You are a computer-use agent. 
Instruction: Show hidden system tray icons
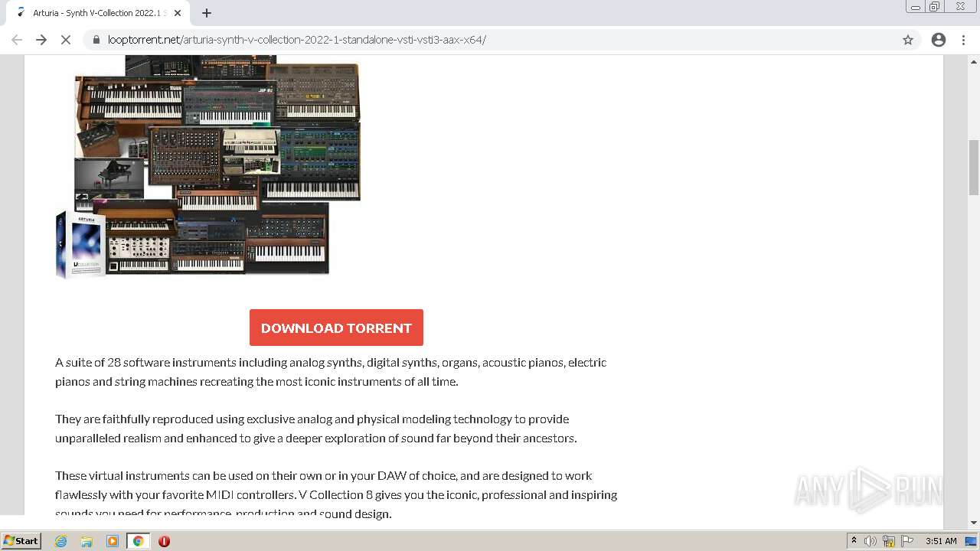point(854,541)
